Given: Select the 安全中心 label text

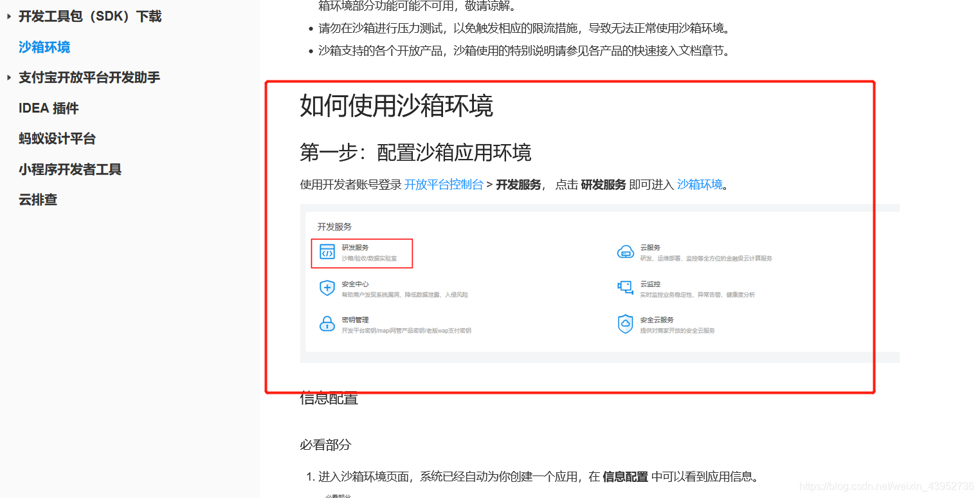Looking at the screenshot, I should [x=355, y=284].
